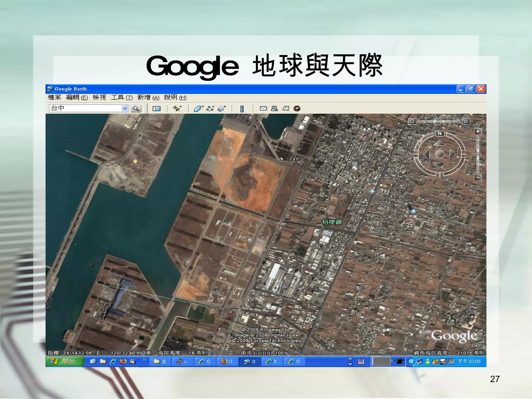Open the 檢視 (View) menu
Viewport: 532px width, 399px height.
click(99, 97)
